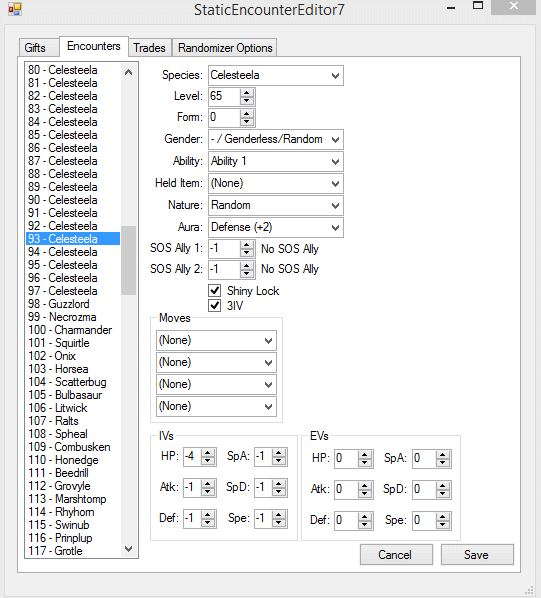Click the encounter list scrollbar thumb
This screenshot has width=541, height=598.
point(128,260)
